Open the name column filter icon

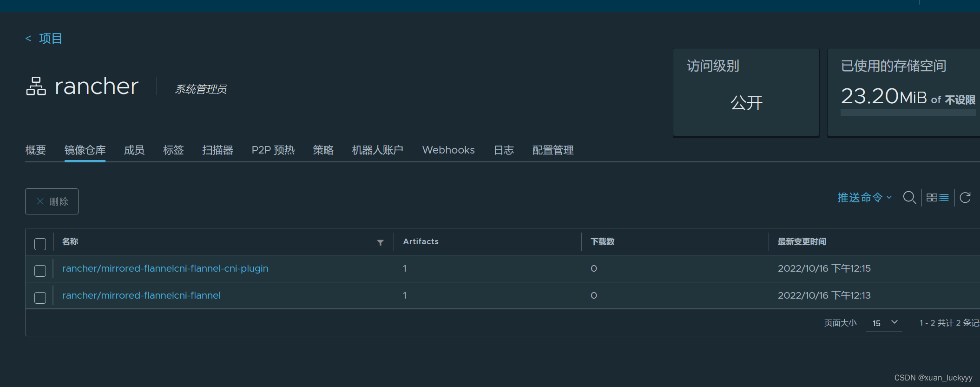[380, 242]
